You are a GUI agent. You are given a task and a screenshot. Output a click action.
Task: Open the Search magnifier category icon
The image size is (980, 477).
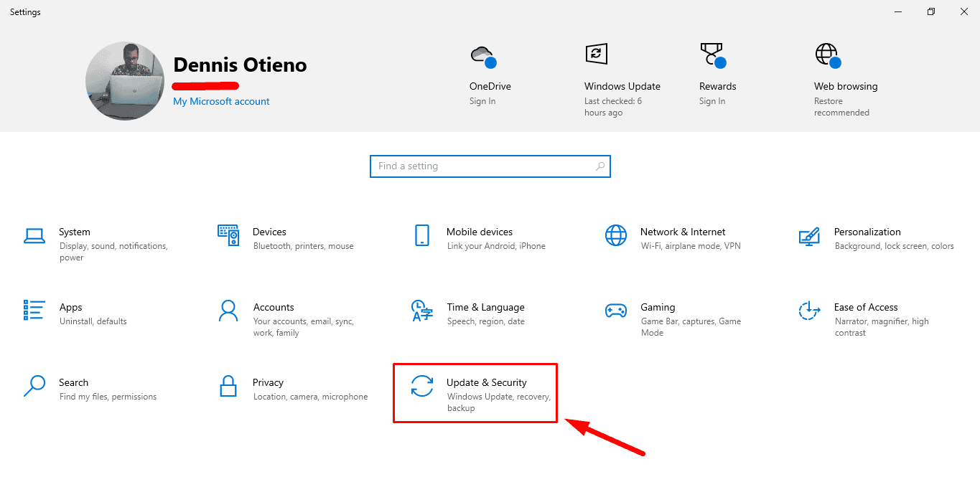[x=34, y=386]
